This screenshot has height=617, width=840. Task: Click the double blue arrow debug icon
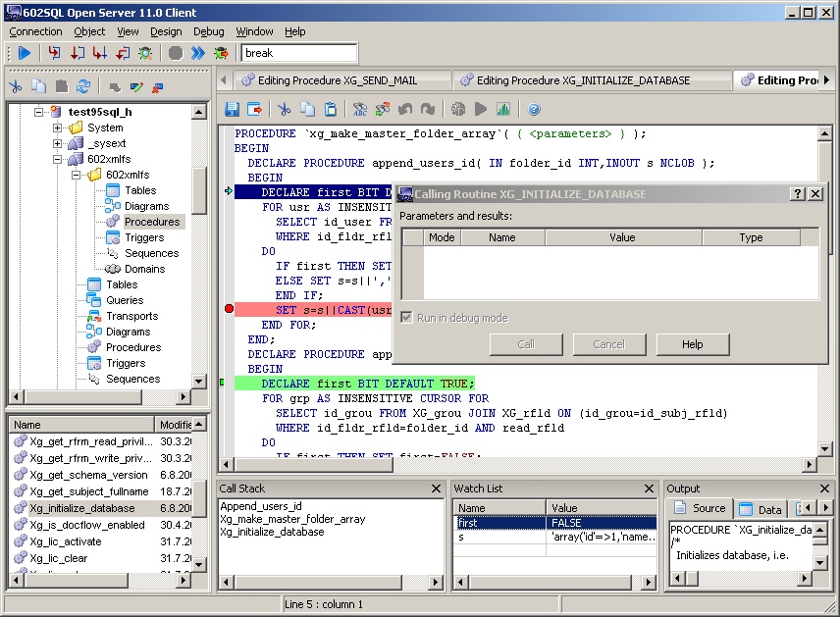(x=197, y=53)
